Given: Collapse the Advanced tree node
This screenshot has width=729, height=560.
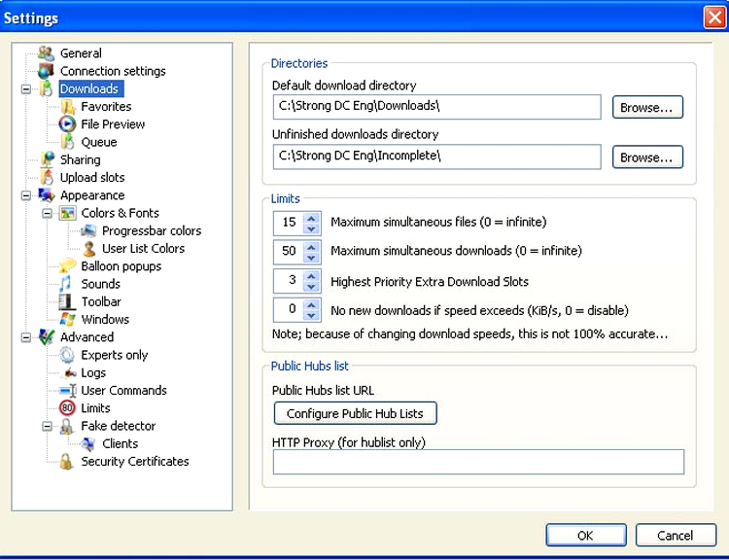Looking at the screenshot, I should (x=26, y=337).
